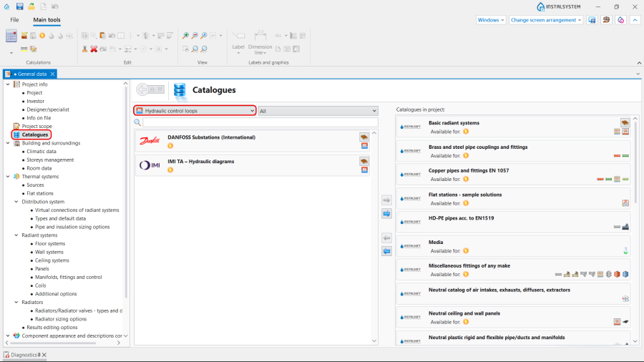The height and width of the screenshot is (362, 644).
Task: Click the save floppy disk icon
Action: tap(20, 6)
